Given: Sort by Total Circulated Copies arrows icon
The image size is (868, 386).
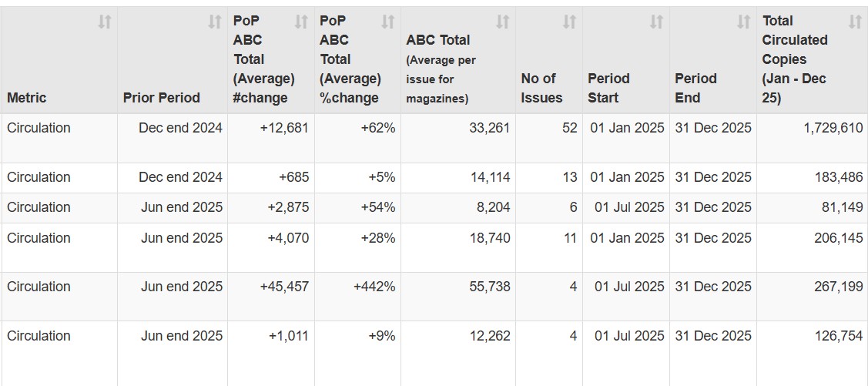Looking at the screenshot, I should click(x=855, y=22).
